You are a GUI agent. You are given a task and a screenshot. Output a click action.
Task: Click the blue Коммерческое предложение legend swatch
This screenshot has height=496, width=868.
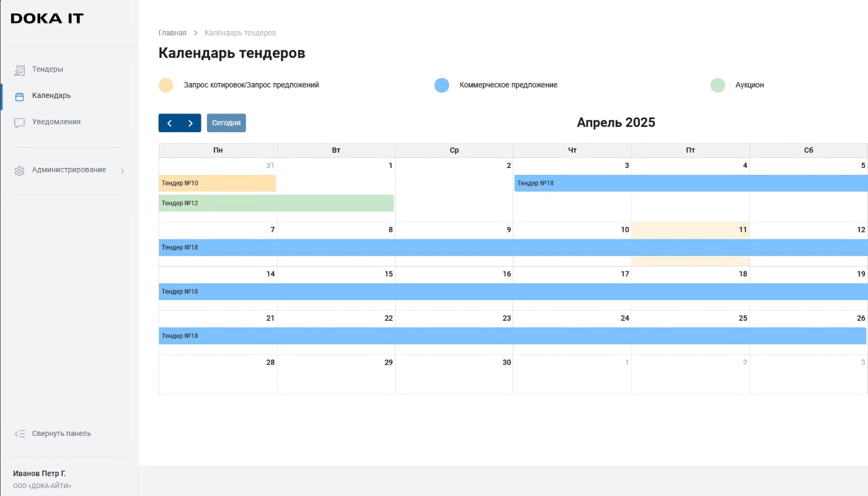441,86
